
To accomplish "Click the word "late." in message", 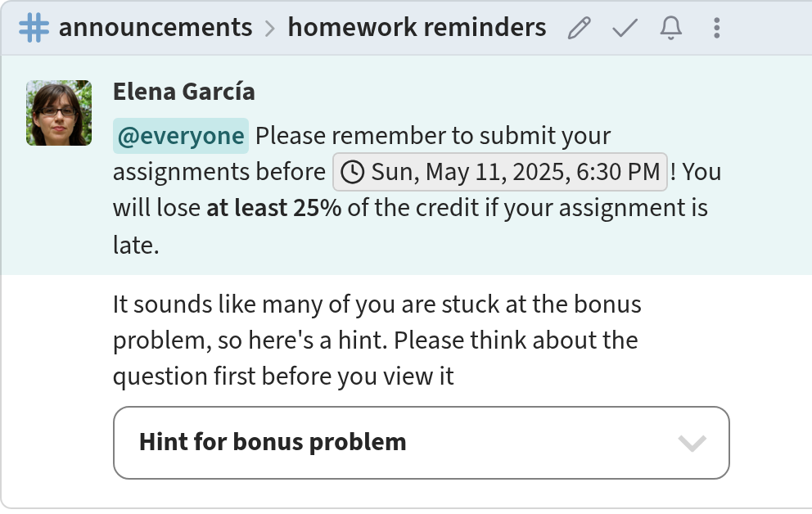I will (x=136, y=245).
